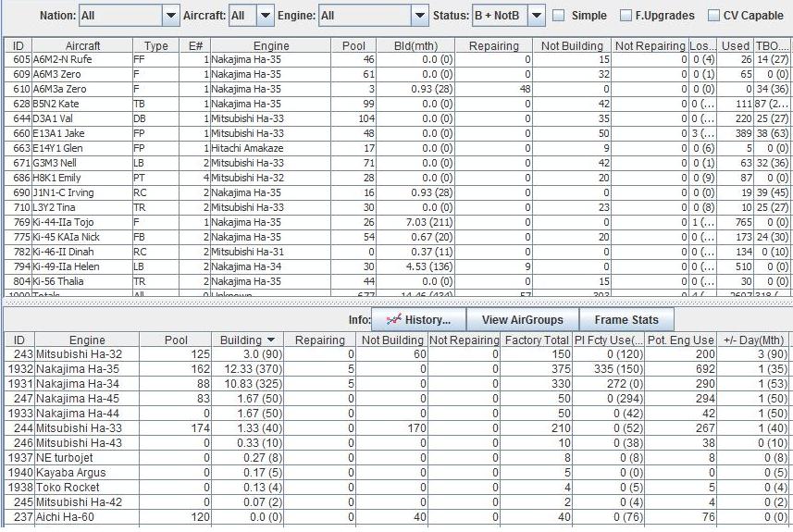Select Mitsubishi Ha-32 in engine list
The width and height of the screenshot is (793, 532).
[x=397, y=354]
